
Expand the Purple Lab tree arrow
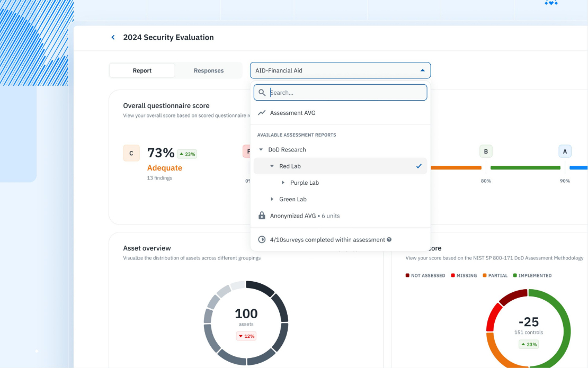pyautogui.click(x=283, y=183)
